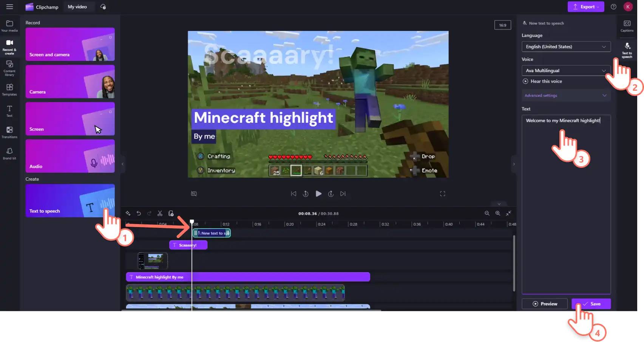The height and width of the screenshot is (342, 644).
Task: Click the Clipchamp logo
Action: click(42, 7)
